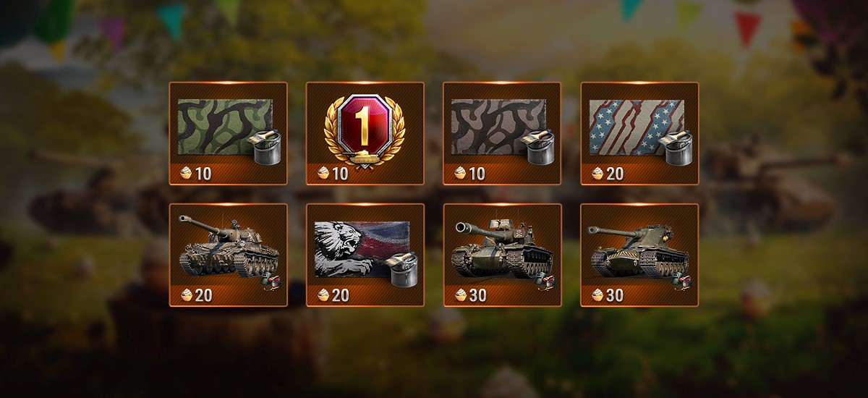Click the 30 price under the striped-hull tank
Image resolution: width=868 pixels, height=398 pixels.
(616, 295)
